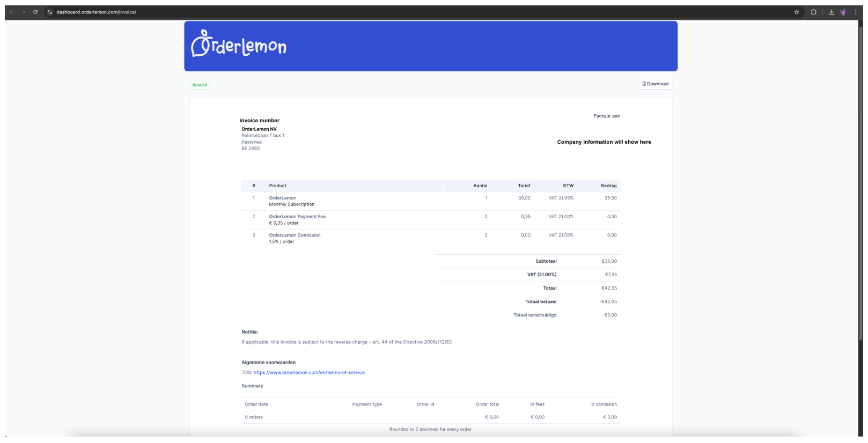Open the Chrome three-dot menu
The image size is (868, 443).
(x=856, y=12)
